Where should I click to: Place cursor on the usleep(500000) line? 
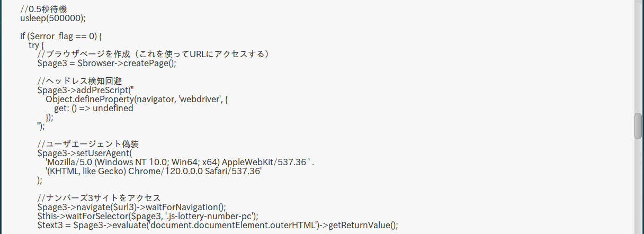coord(53,18)
